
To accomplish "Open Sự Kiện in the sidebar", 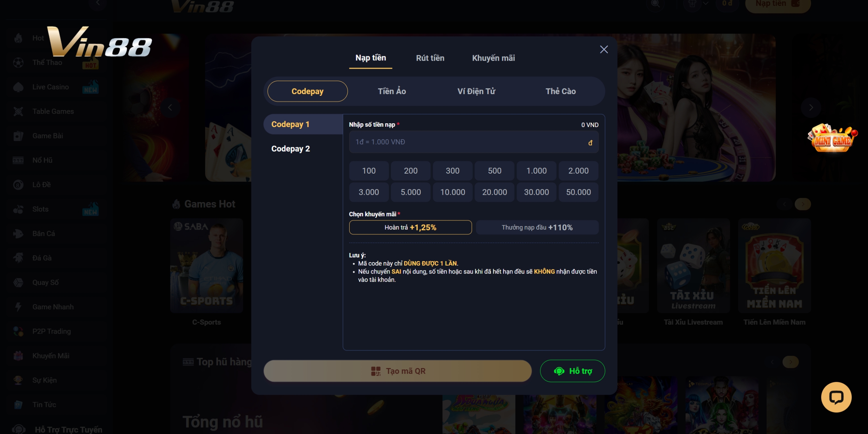I will [x=56, y=380].
